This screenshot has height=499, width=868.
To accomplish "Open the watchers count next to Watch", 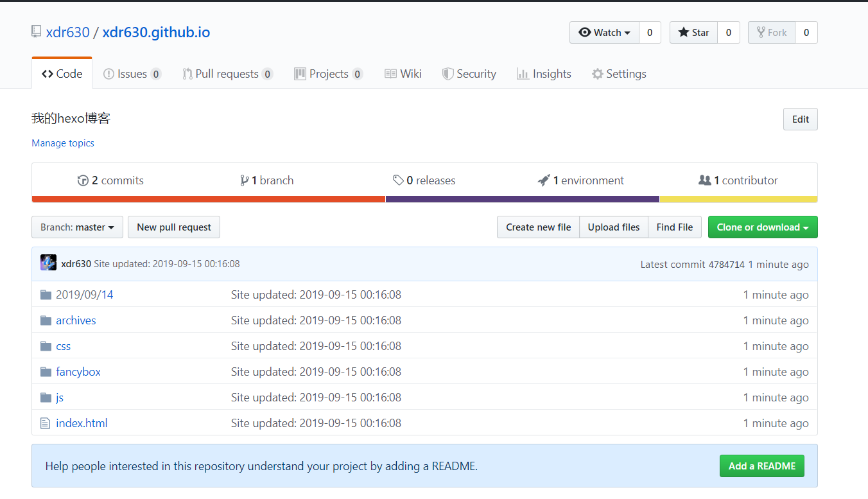I will (x=650, y=33).
